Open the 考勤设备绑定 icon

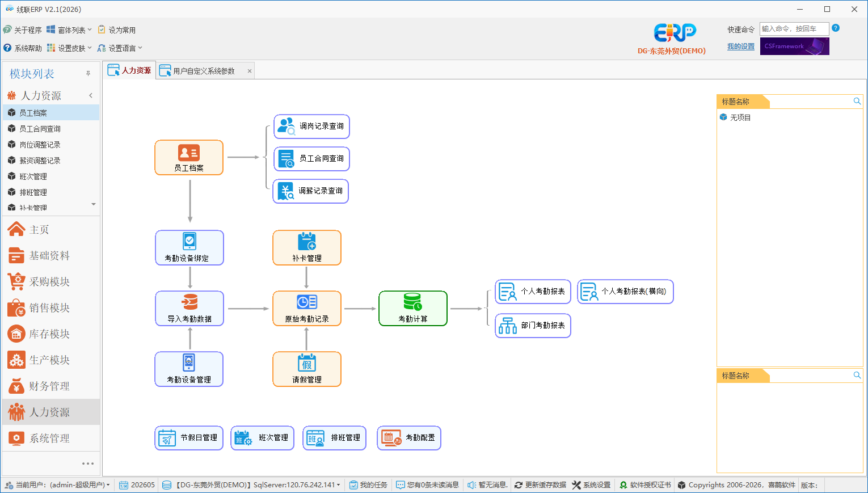(189, 248)
